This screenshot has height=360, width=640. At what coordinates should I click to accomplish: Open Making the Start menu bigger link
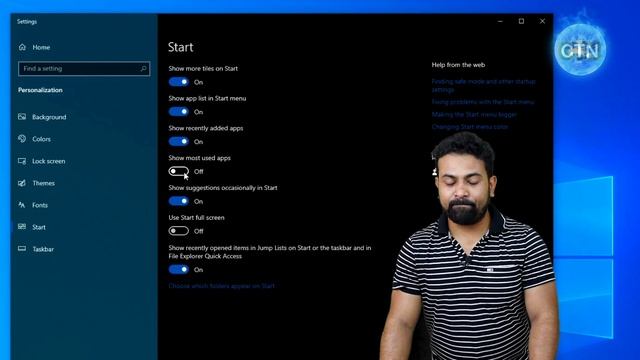coord(474,115)
